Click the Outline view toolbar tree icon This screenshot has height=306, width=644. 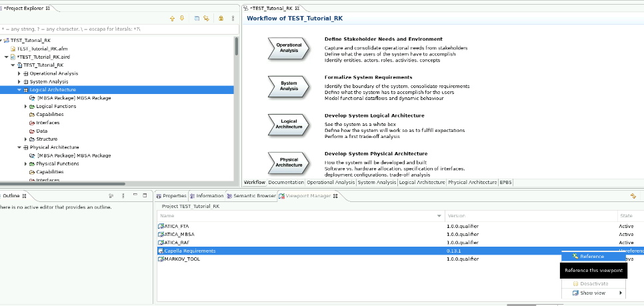(x=111, y=196)
